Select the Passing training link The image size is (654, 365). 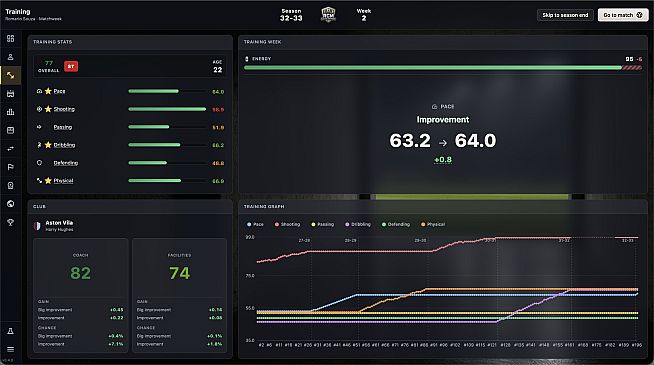coord(63,127)
